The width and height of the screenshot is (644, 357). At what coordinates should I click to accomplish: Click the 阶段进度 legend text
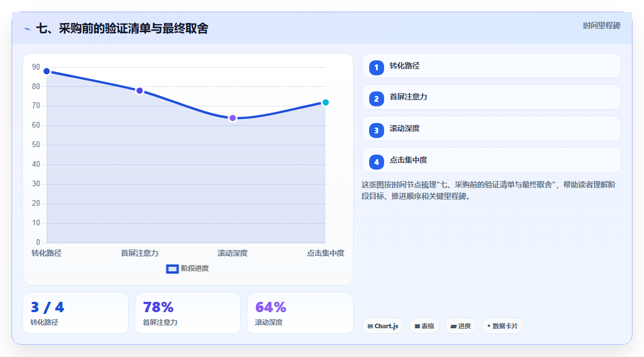click(195, 268)
